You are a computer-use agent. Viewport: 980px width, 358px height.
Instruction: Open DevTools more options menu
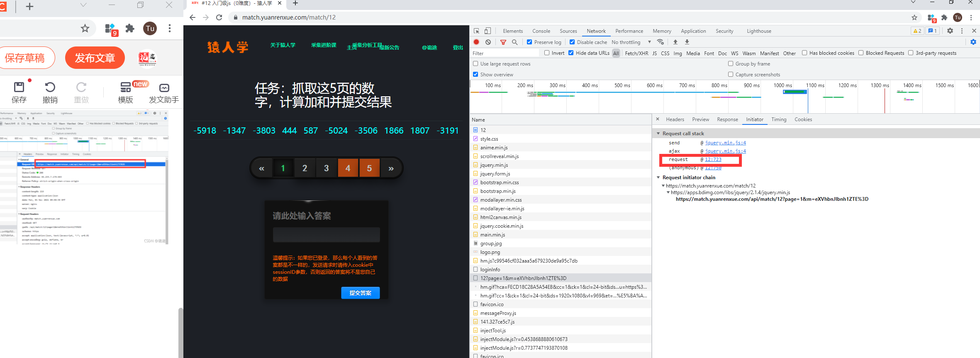click(962, 31)
